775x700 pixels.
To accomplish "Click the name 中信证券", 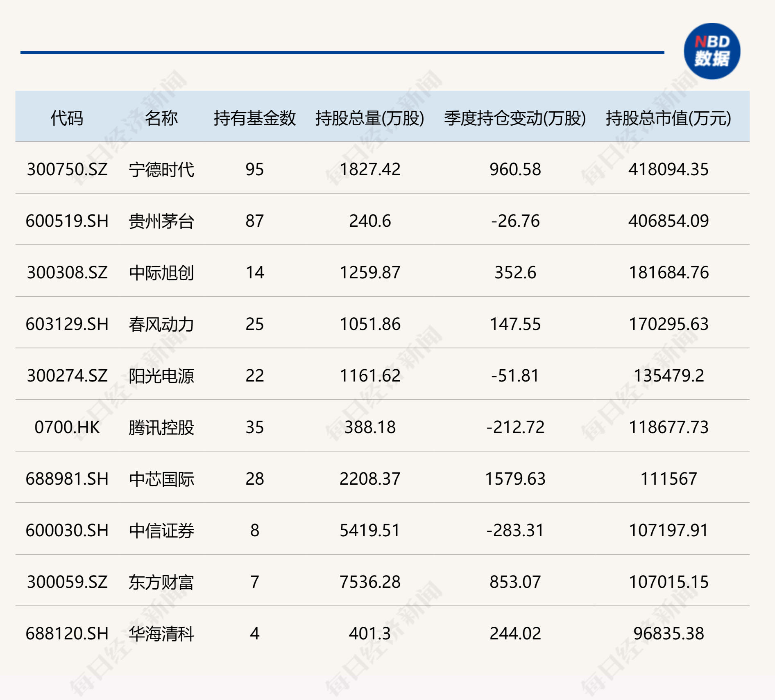I will 161,531.
